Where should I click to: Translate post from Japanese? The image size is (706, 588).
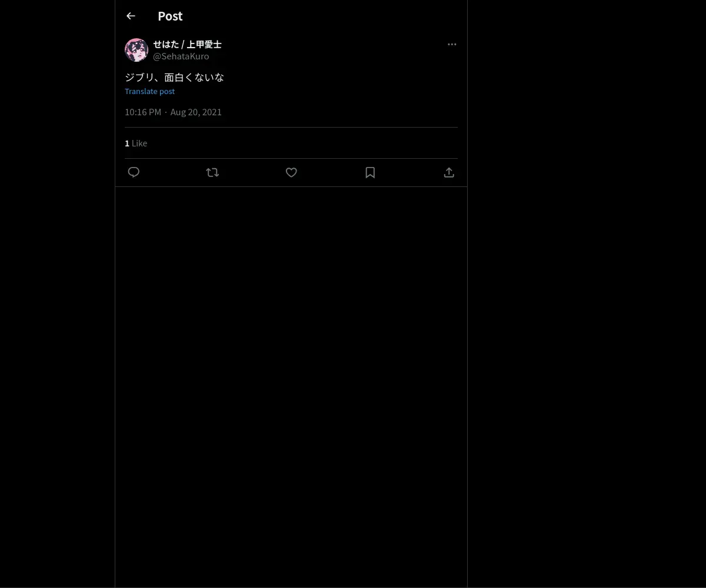click(149, 91)
